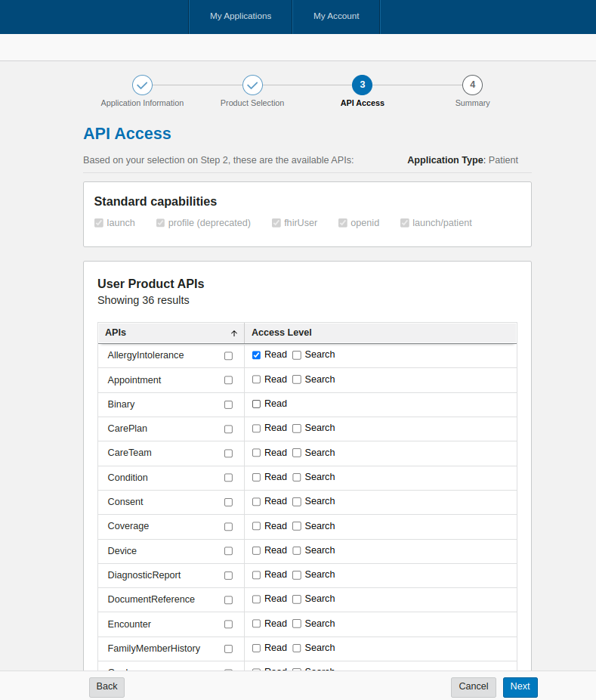Image resolution: width=596 pixels, height=700 pixels.
Task: Enable Search for FamilyMemberHistory
Action: [x=297, y=649]
